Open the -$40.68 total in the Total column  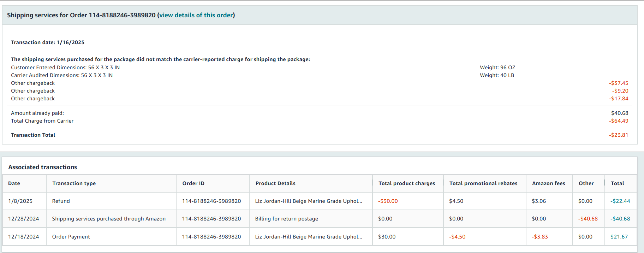pos(620,219)
